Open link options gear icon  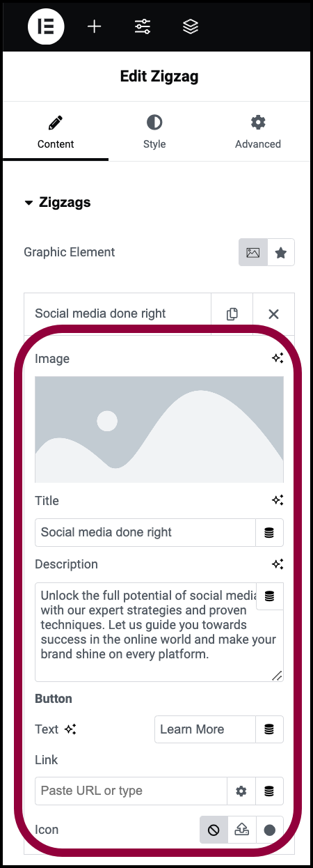[x=241, y=791]
